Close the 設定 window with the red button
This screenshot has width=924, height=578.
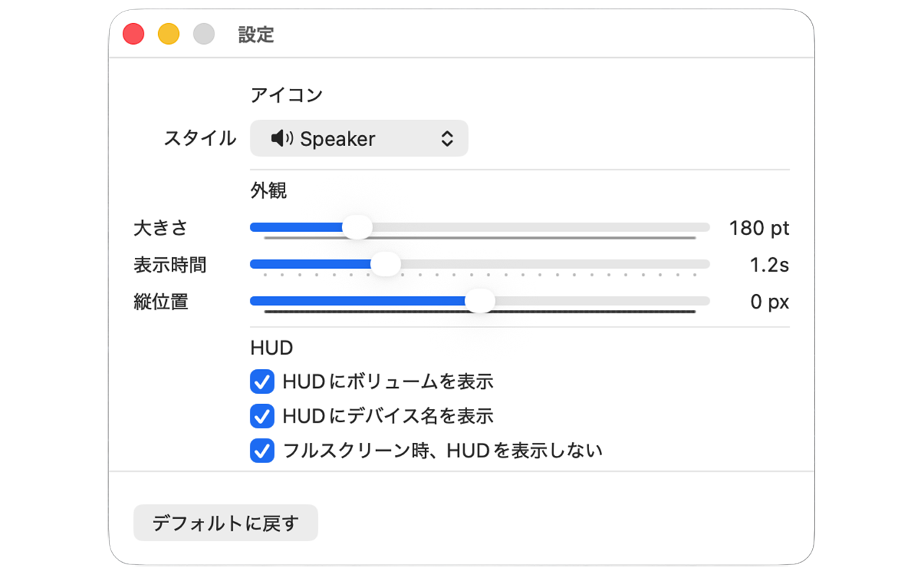click(134, 34)
